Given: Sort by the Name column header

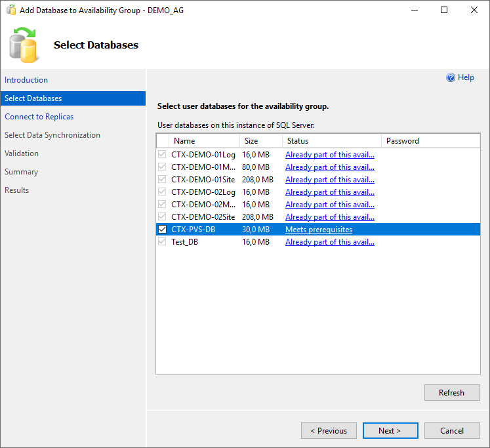Looking at the screenshot, I should tap(205, 141).
